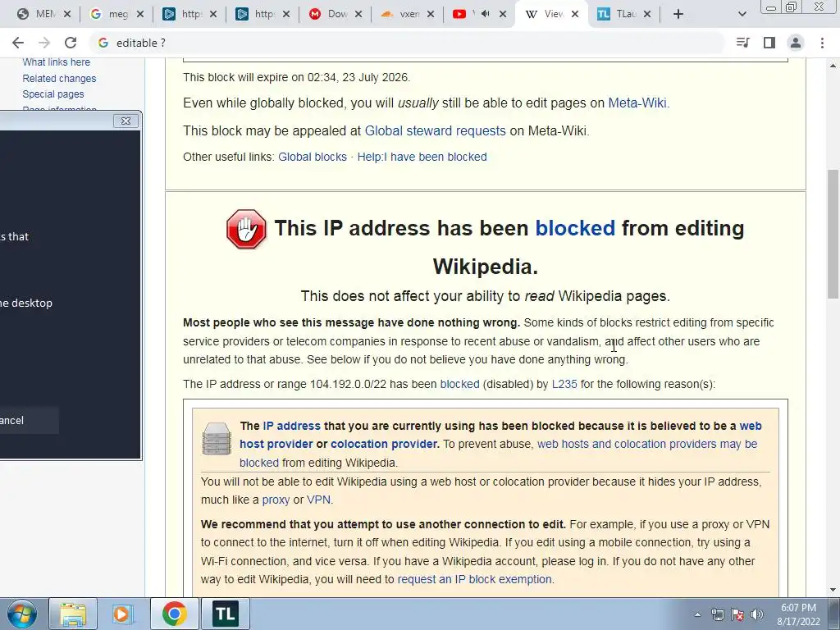The image size is (840, 630).
Task: Open the 'Global blocks' link
Action: coord(313,157)
